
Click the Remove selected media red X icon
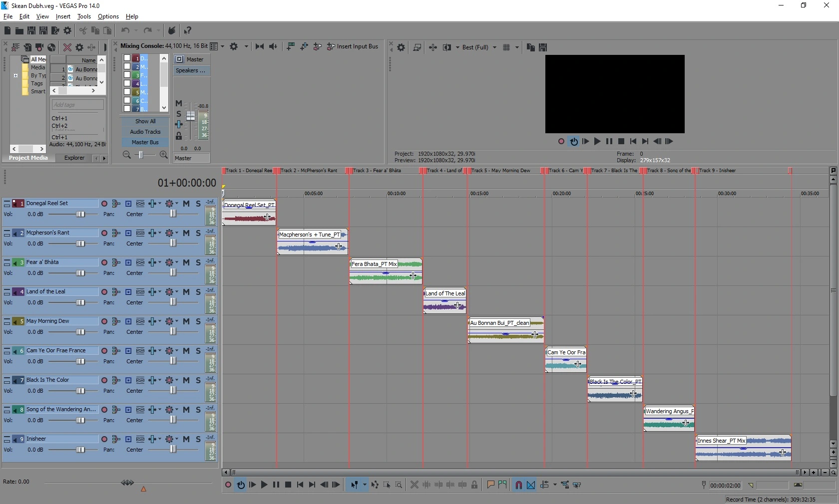pyautogui.click(x=67, y=47)
